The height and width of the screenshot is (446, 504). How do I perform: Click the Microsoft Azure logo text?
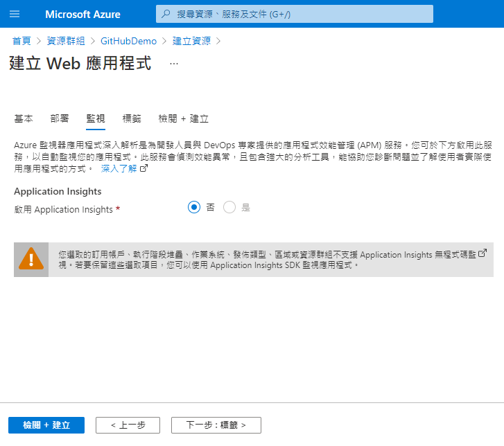coord(82,14)
